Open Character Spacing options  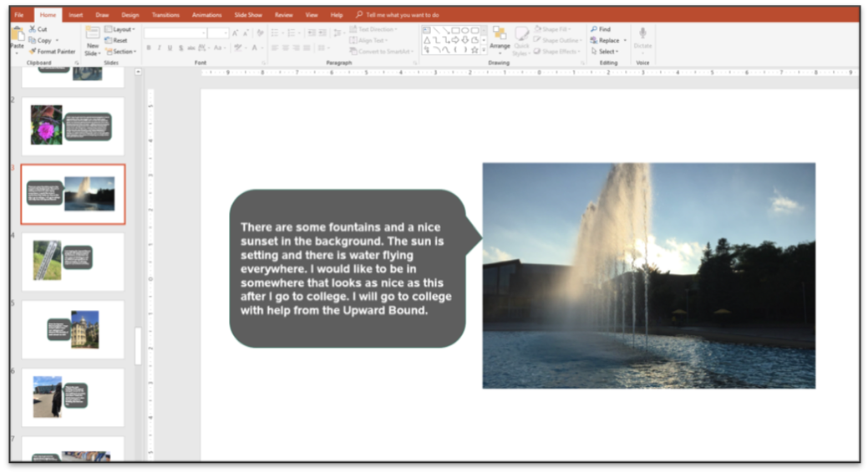(x=203, y=48)
